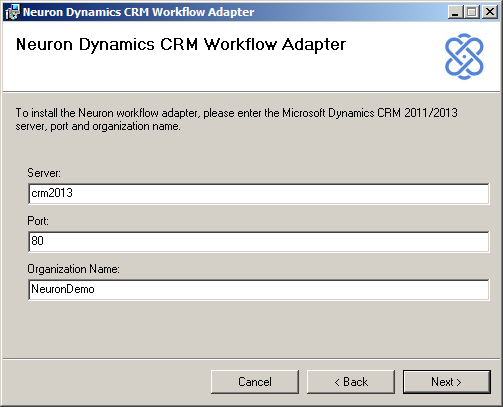Go back with the Back button
The height and width of the screenshot is (407, 503).
tap(351, 382)
